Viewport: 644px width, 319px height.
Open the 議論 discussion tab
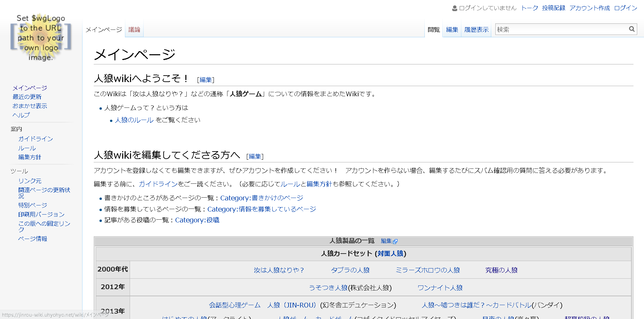[x=134, y=30]
